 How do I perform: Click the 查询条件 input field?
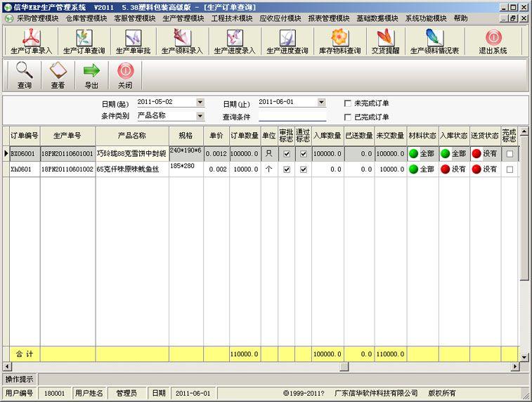[x=292, y=117]
